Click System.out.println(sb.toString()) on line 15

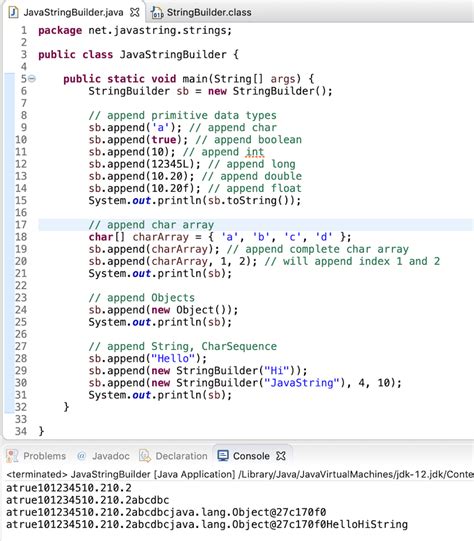(195, 200)
